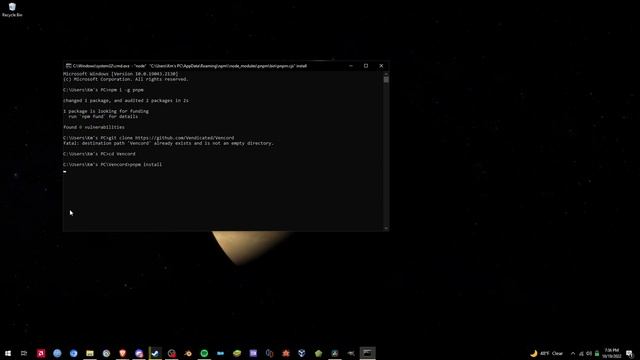Screen dimensions: 640x360
Task: Open the purple square taskbar icon
Action: click(x=253, y=353)
